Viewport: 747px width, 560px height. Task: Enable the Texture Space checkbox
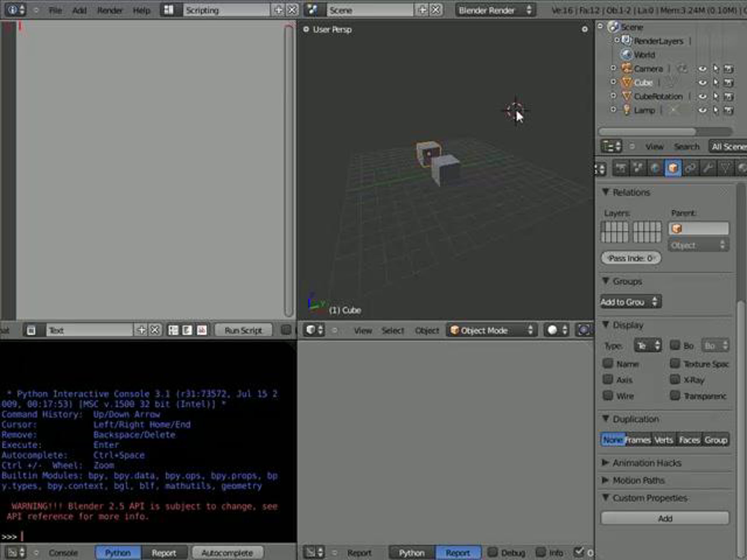click(675, 364)
